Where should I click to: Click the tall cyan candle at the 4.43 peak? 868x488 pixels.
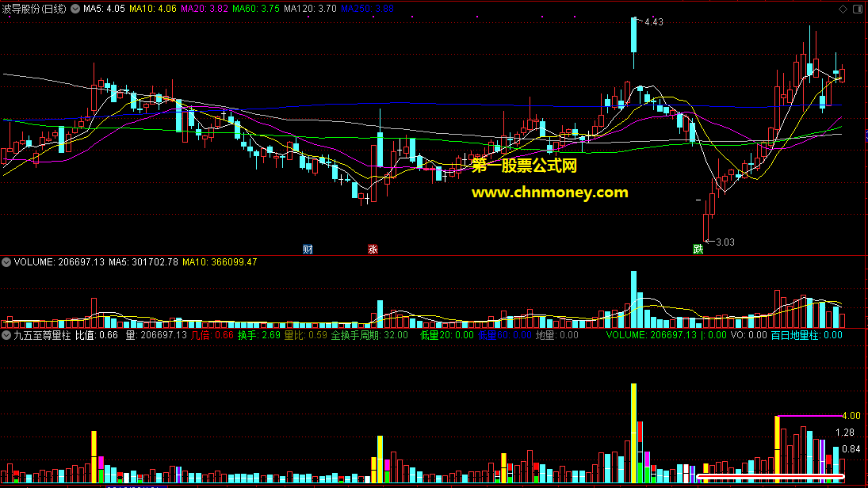[x=634, y=35]
